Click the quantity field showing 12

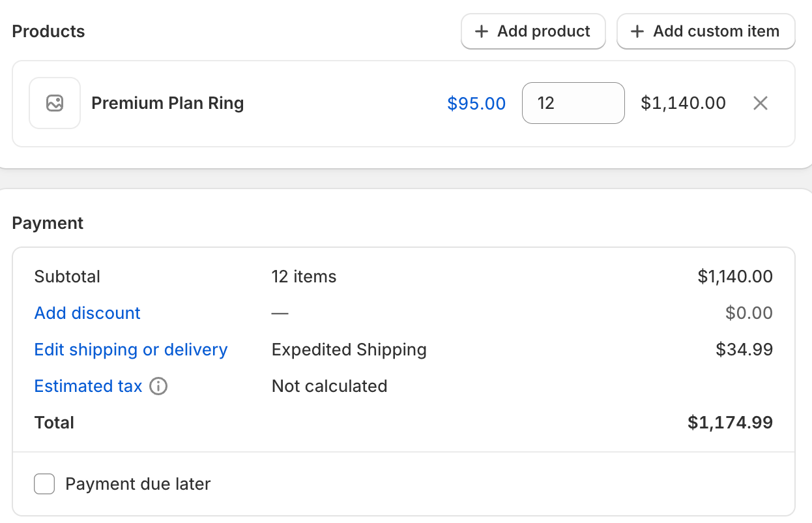[x=573, y=103]
